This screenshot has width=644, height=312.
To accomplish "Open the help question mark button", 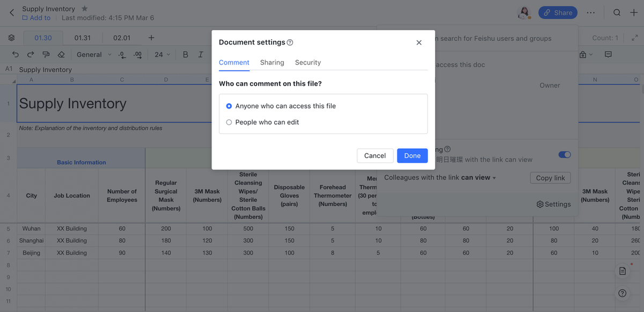I will point(623,293).
